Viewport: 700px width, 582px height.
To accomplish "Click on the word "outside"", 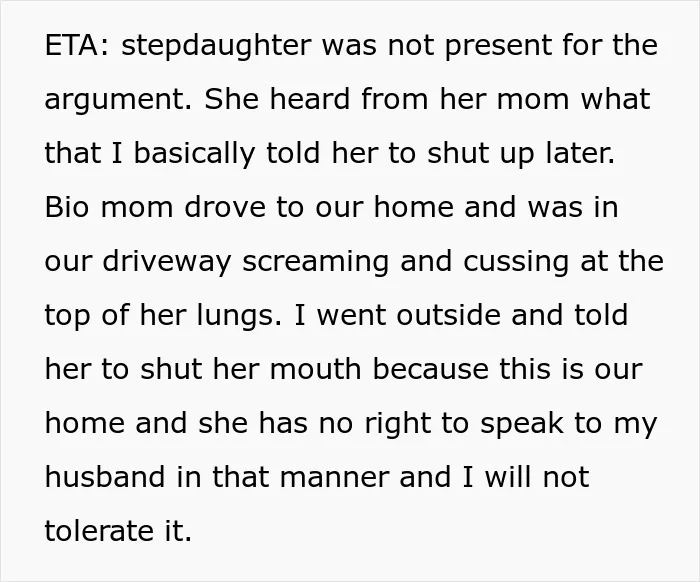I will [449, 315].
